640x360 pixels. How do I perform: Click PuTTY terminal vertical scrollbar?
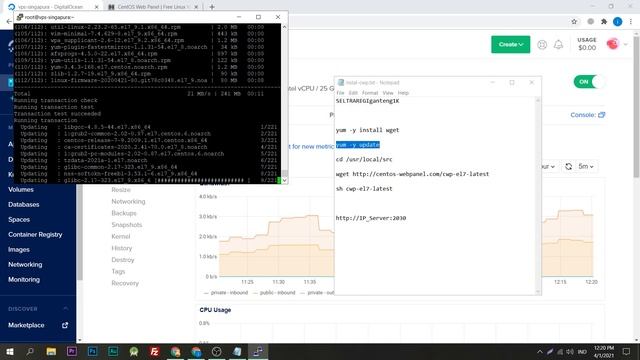pos(284,103)
